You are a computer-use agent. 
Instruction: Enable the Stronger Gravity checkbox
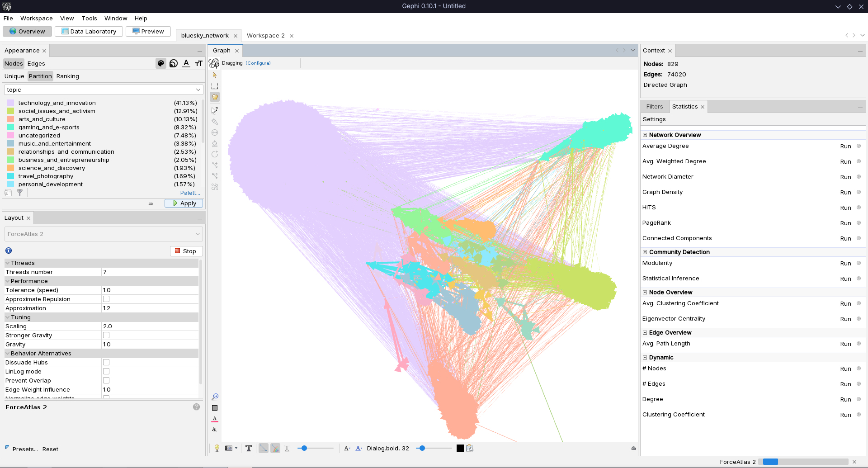(106, 335)
